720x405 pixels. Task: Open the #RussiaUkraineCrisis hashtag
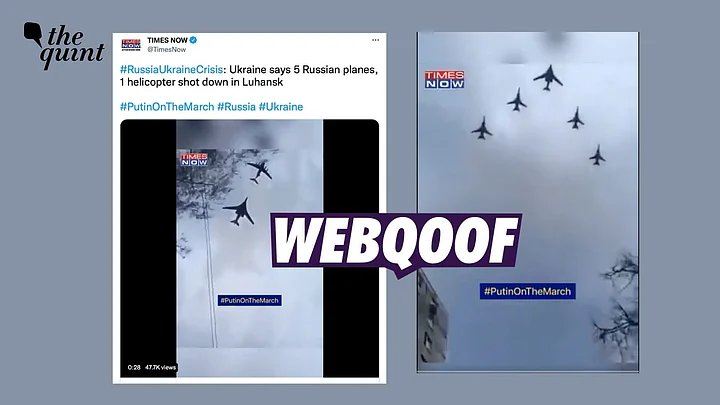pyautogui.click(x=171, y=70)
